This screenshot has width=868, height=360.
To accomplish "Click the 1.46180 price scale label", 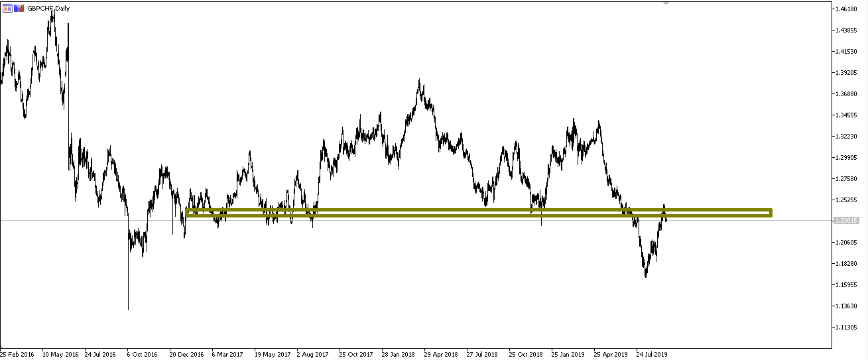I will [x=849, y=9].
